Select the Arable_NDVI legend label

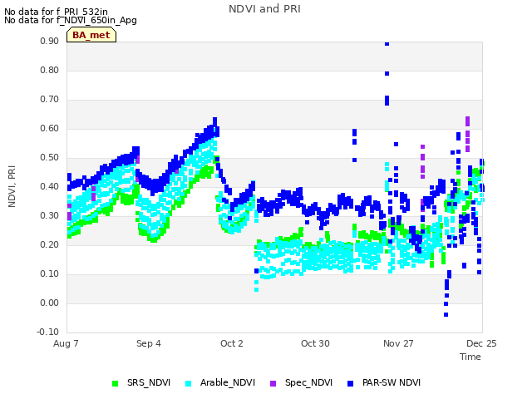228,382
